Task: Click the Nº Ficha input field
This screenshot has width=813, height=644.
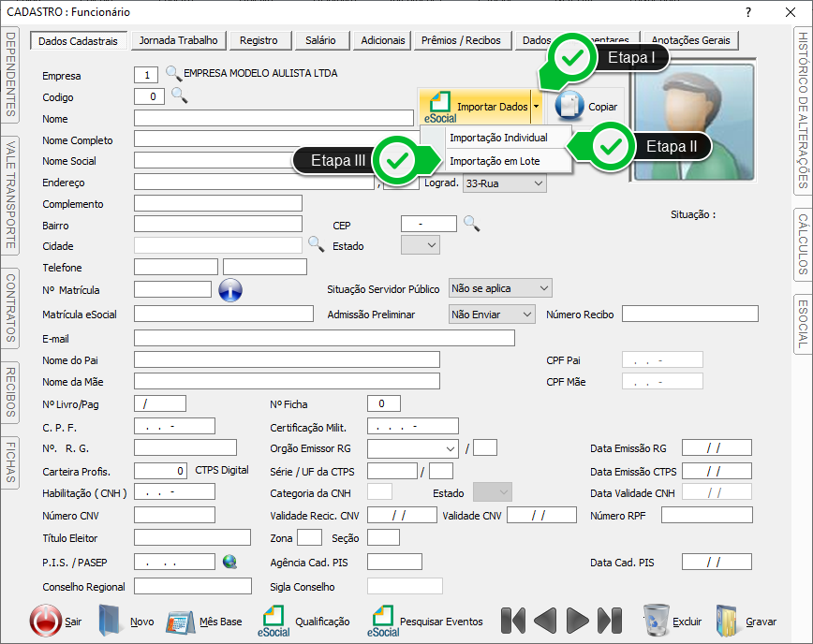Action: click(384, 403)
